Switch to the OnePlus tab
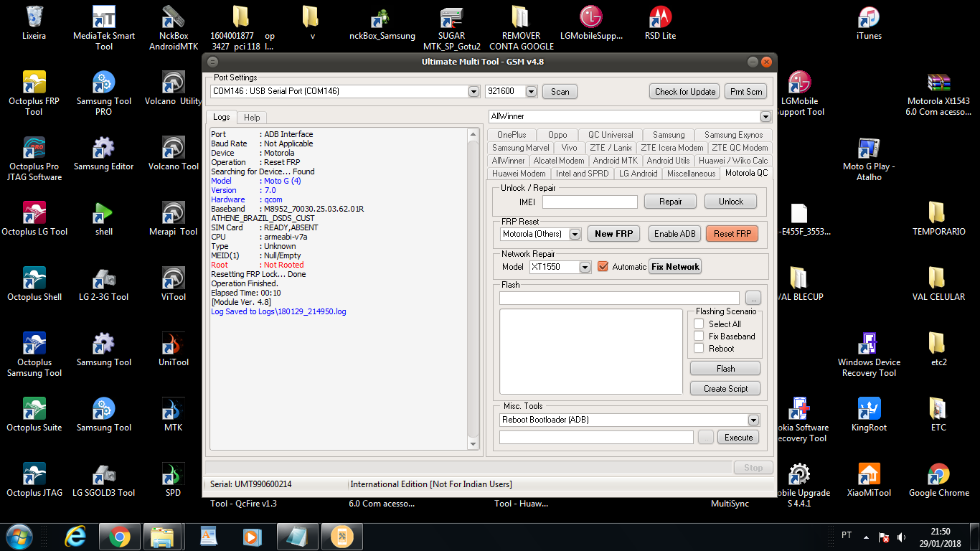This screenshot has height=551, width=980. 512,134
